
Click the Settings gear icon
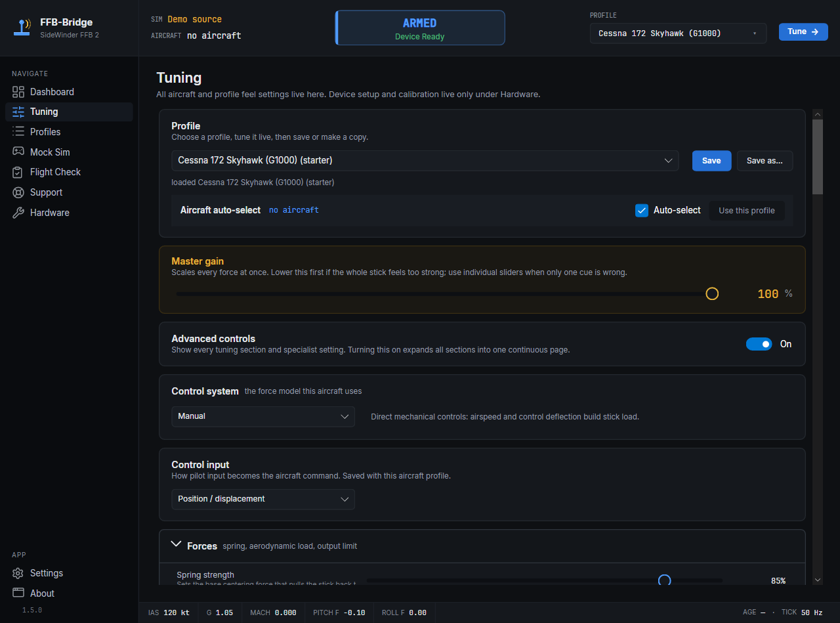click(x=18, y=573)
